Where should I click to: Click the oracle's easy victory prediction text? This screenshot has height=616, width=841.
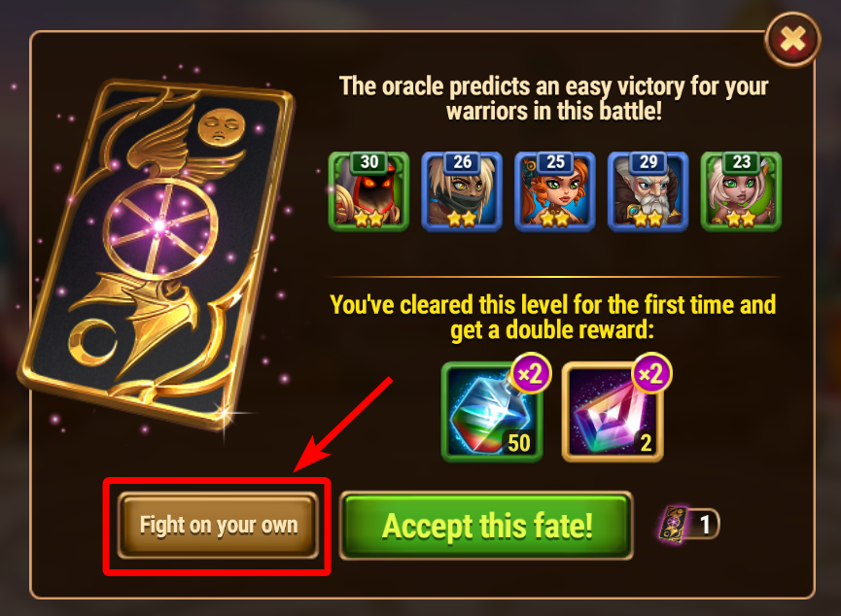coord(553,99)
